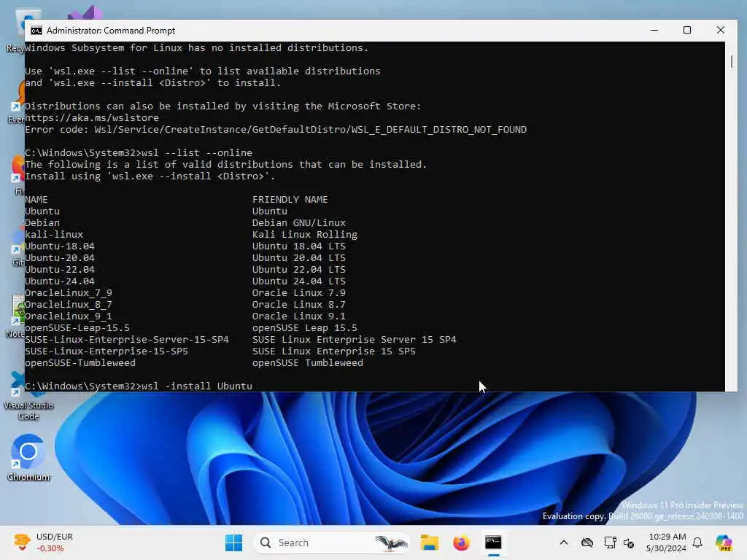Click 'Debian GNU/Linux' friendly name

tap(298, 223)
